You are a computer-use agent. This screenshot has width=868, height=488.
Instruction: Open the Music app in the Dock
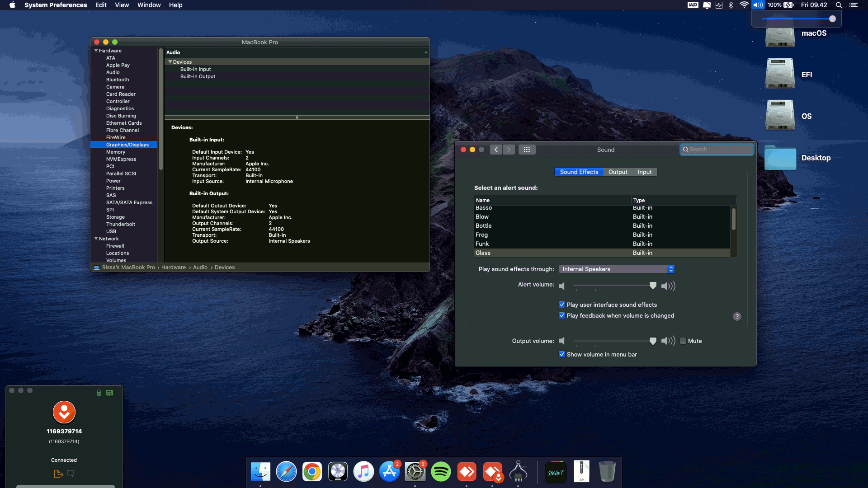tap(363, 472)
